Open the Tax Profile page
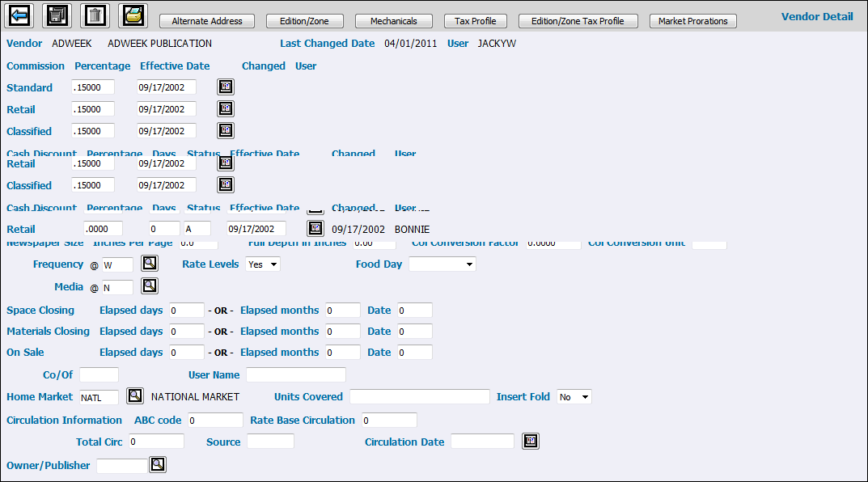The width and height of the screenshot is (868, 482). coord(476,21)
